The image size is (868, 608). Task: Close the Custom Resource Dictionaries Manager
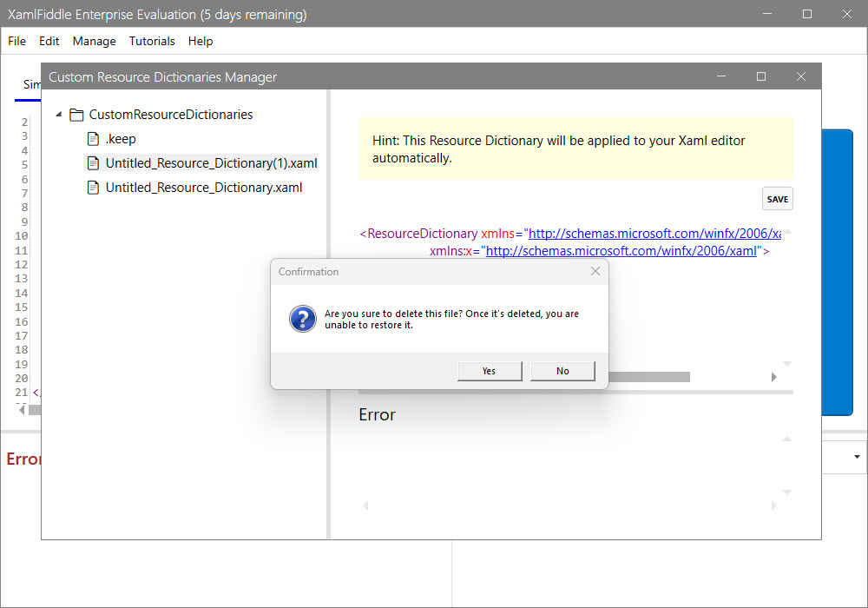(x=801, y=76)
